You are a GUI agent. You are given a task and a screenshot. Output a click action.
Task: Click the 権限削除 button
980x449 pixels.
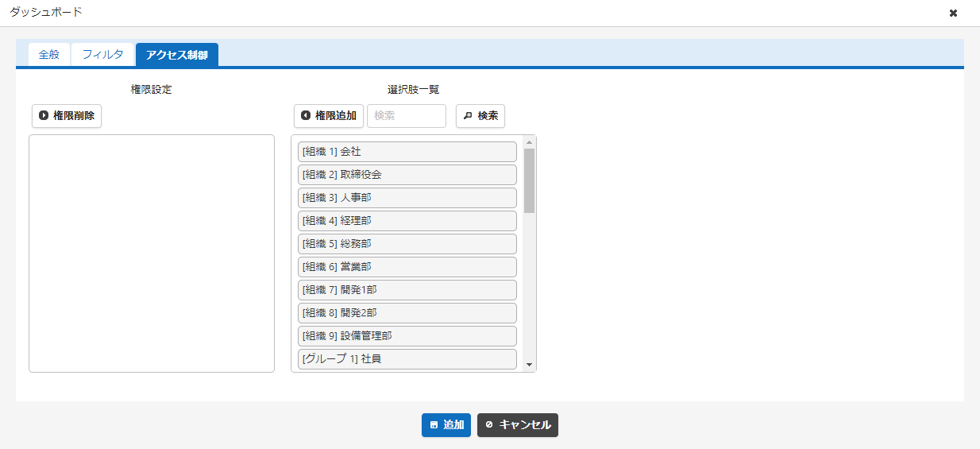[67, 115]
